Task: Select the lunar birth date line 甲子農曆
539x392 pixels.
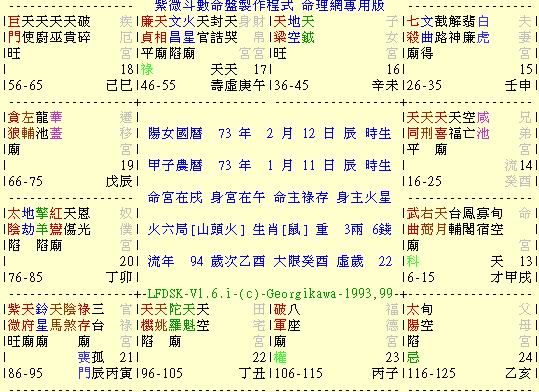Action: [x=270, y=165]
